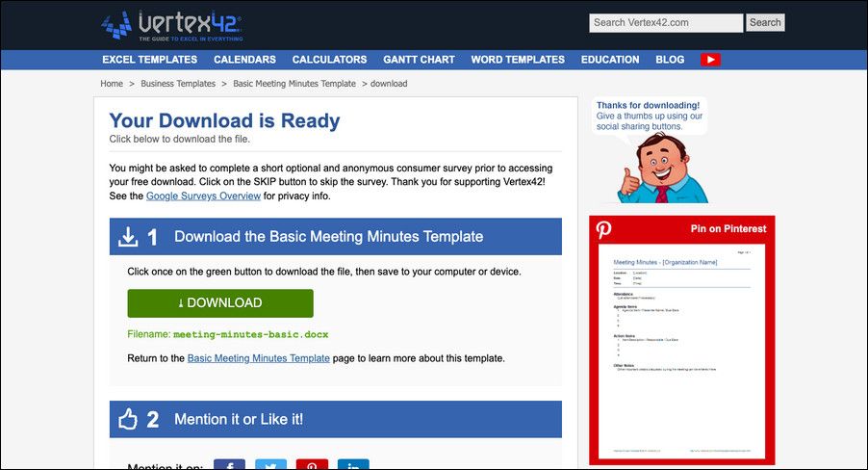This screenshot has height=470, width=868.
Task: Open the Calendars menu
Action: [244, 60]
